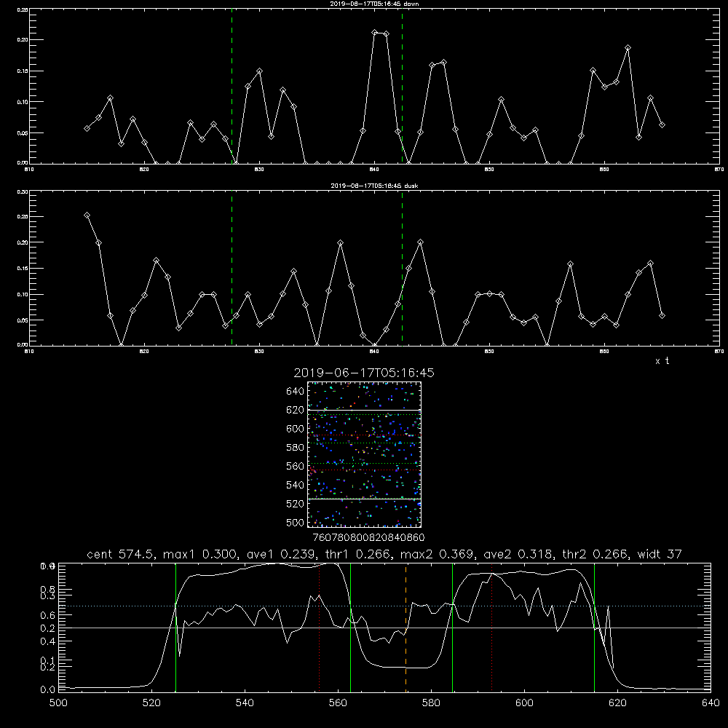Click the red dotted line near 556 in bottom plot
The image size is (728, 728).
tap(319, 628)
